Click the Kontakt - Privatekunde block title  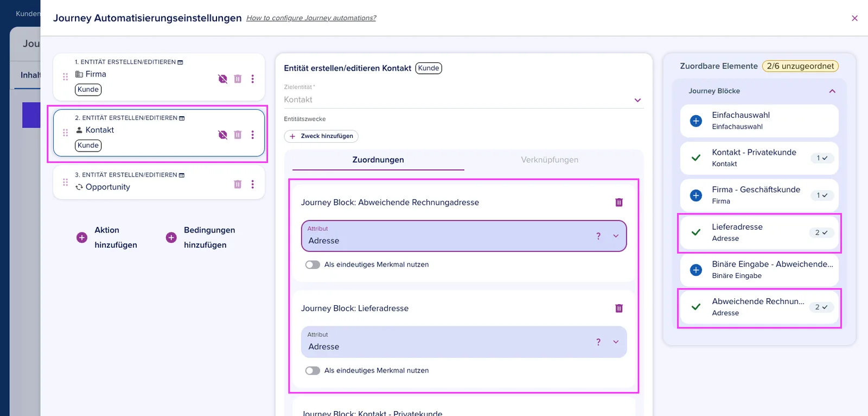pyautogui.click(x=754, y=153)
